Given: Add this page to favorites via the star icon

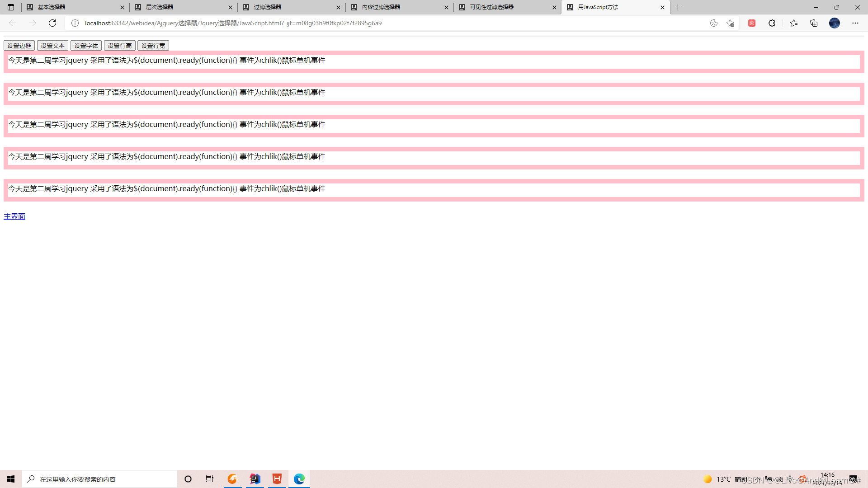Looking at the screenshot, I should (x=730, y=23).
